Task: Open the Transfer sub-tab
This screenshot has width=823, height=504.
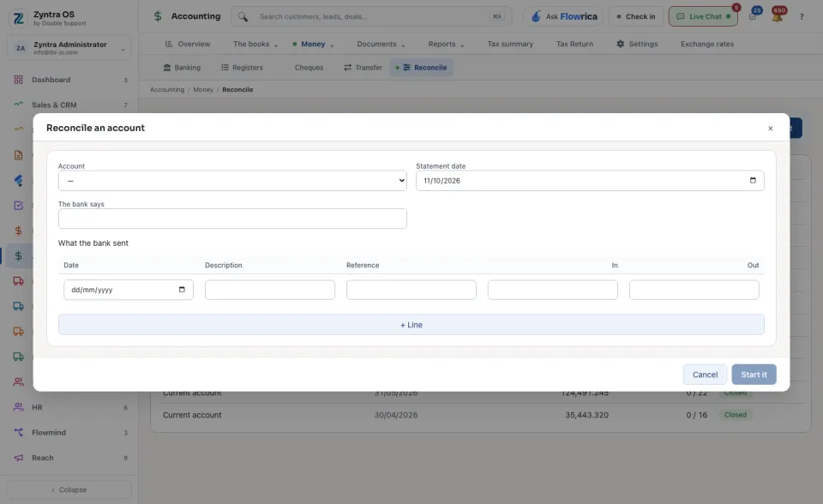Action: (363, 67)
